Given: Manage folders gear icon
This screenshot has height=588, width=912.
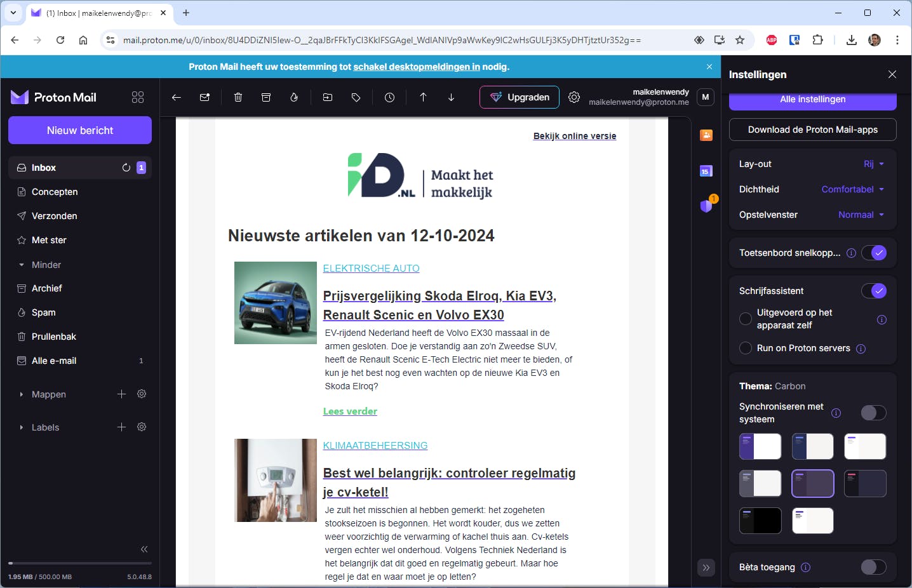Looking at the screenshot, I should click(x=142, y=394).
